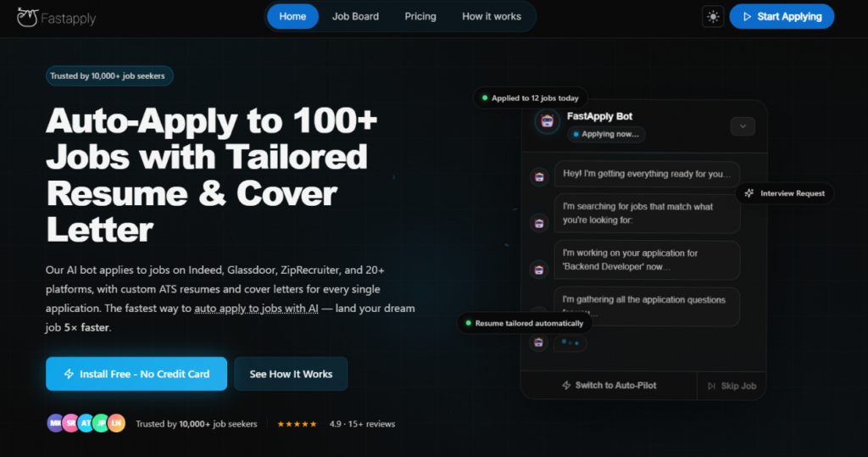
Task: Click the Applied to 12 jobs today badge
Action: click(531, 98)
